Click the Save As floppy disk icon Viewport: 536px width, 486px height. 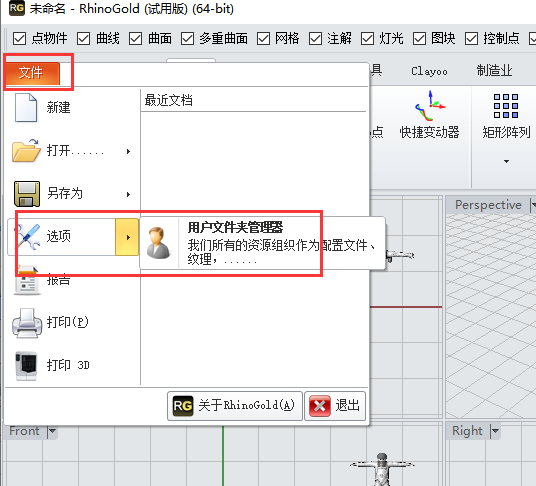pos(27,193)
